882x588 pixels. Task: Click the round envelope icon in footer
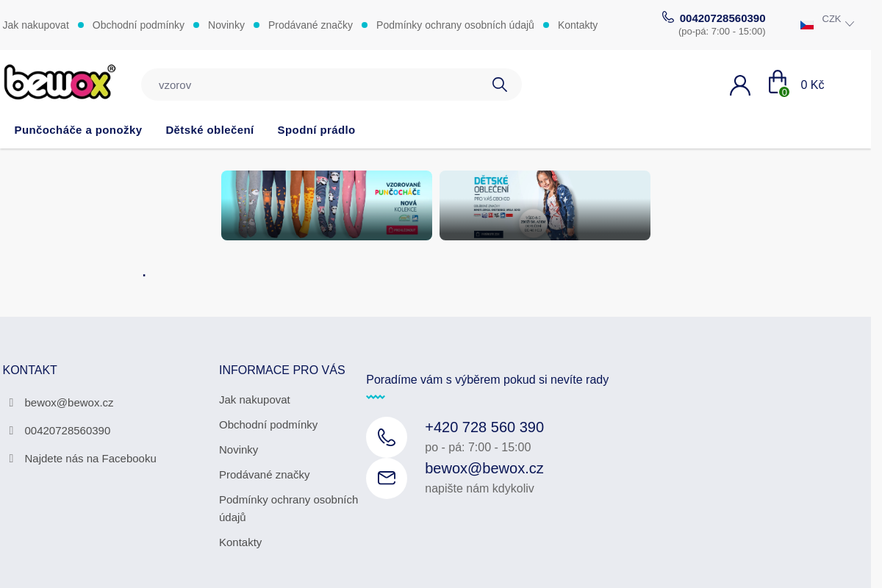(x=387, y=478)
